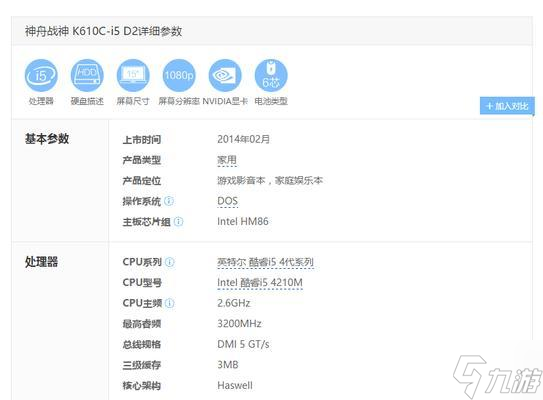Click the 15-inch screen size icon
543x400 pixels.
pyautogui.click(x=133, y=75)
